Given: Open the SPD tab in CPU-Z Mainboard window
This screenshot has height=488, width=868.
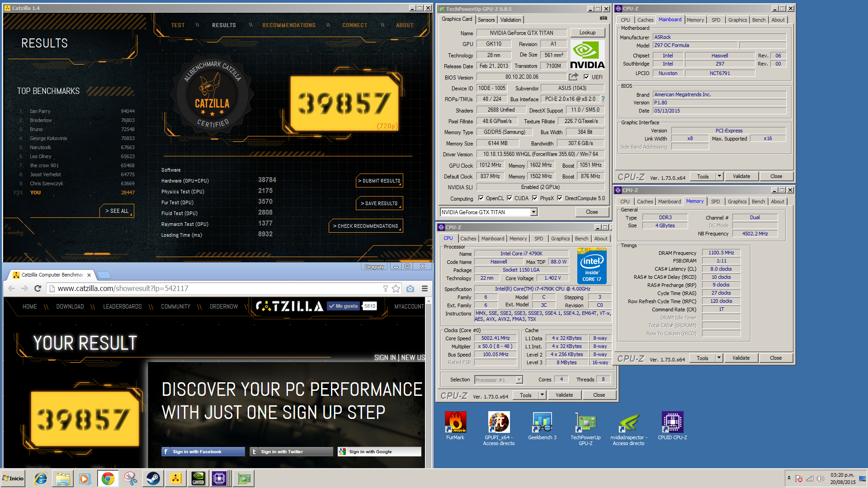Looking at the screenshot, I should 716,20.
